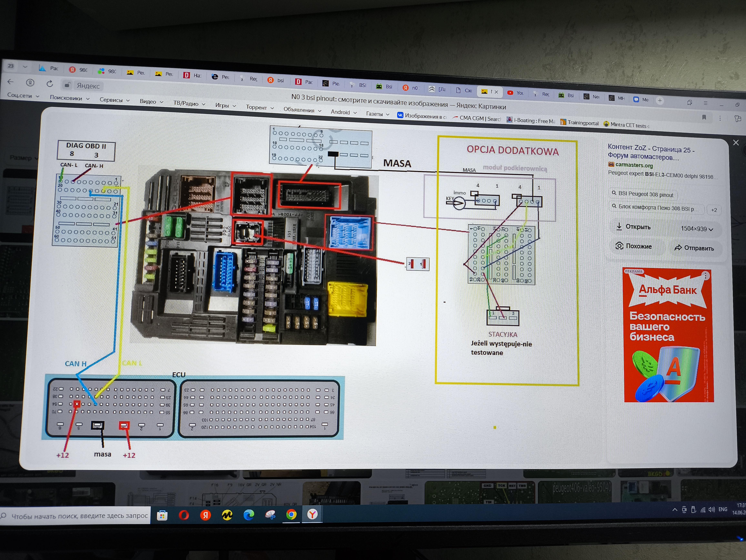Viewport: 746px width, 560px height.
Task: Expand the Соц.сети bookmarks folder
Action: [x=23, y=95]
